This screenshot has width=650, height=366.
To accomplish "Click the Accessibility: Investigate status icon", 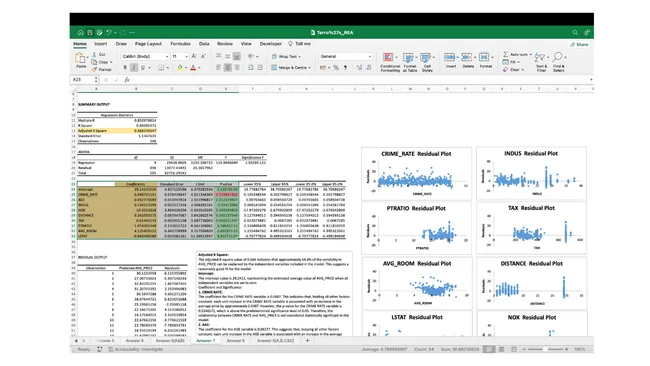I will 110,349.
